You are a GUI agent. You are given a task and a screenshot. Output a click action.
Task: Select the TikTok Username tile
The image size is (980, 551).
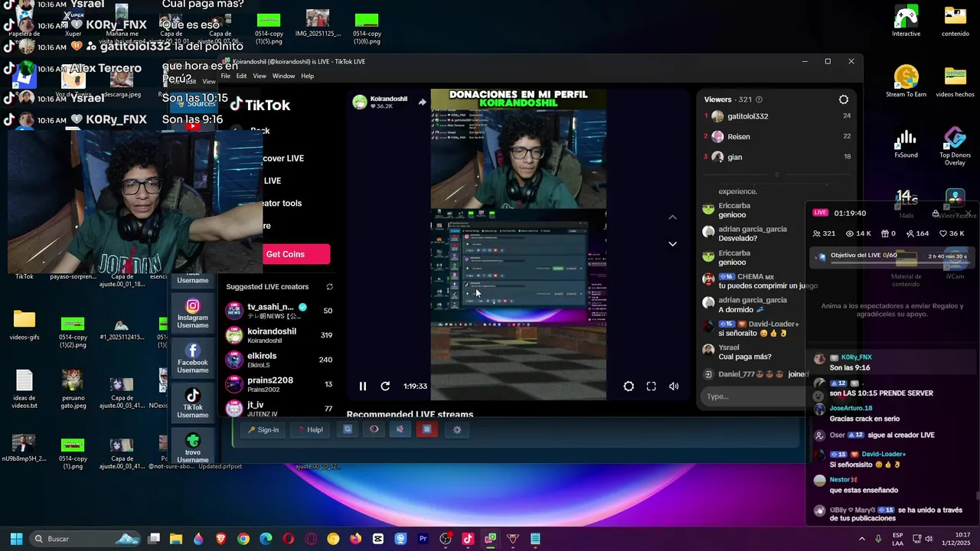(193, 403)
